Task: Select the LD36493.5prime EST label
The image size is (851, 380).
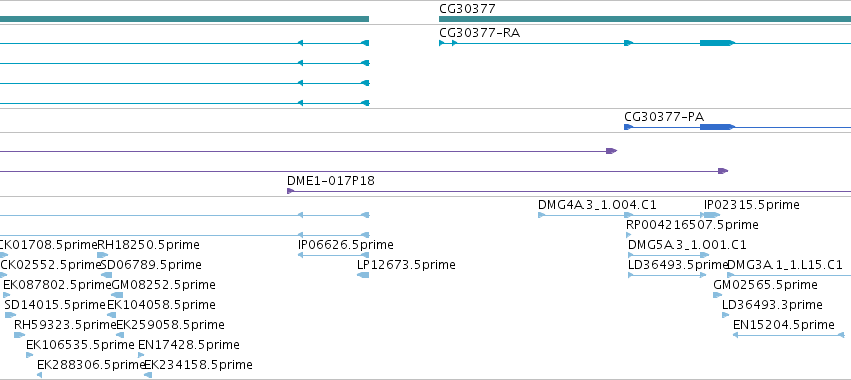Action: 678,265
